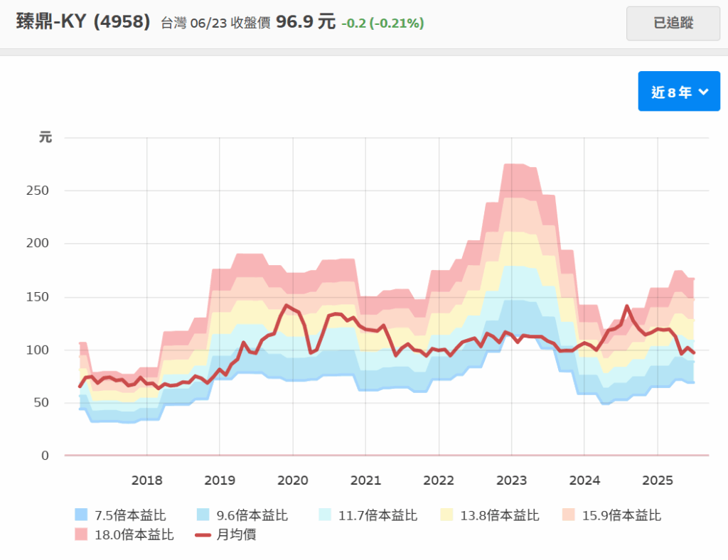Click the 2018 x-axis year label
The height and width of the screenshot is (560, 728).
(x=146, y=480)
